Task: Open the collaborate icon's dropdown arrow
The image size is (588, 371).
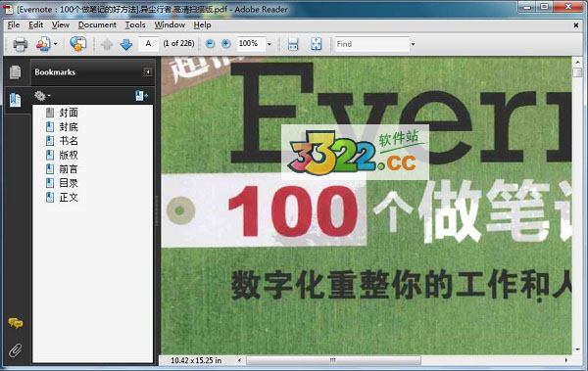Action: pyautogui.click(x=56, y=44)
